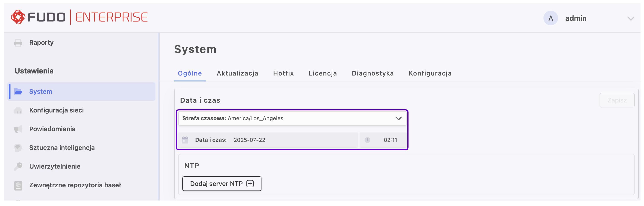
Task: Click the admin username text
Action: pos(576,18)
